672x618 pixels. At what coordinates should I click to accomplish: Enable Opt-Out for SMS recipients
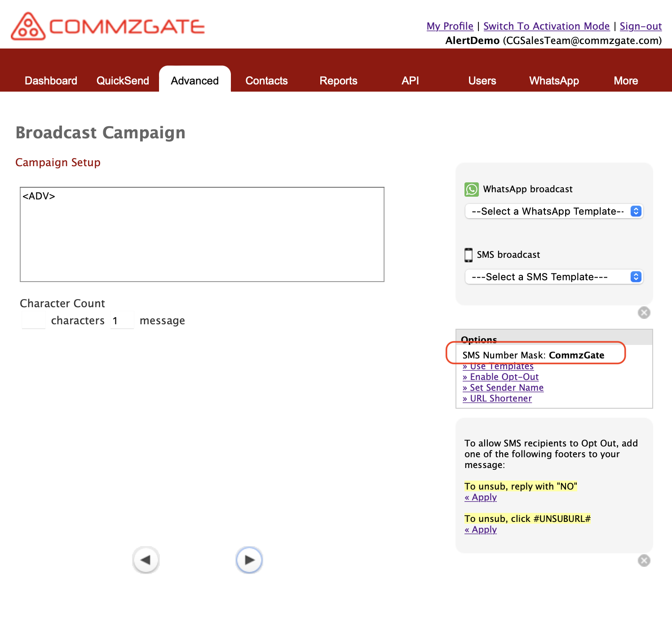[500, 377]
